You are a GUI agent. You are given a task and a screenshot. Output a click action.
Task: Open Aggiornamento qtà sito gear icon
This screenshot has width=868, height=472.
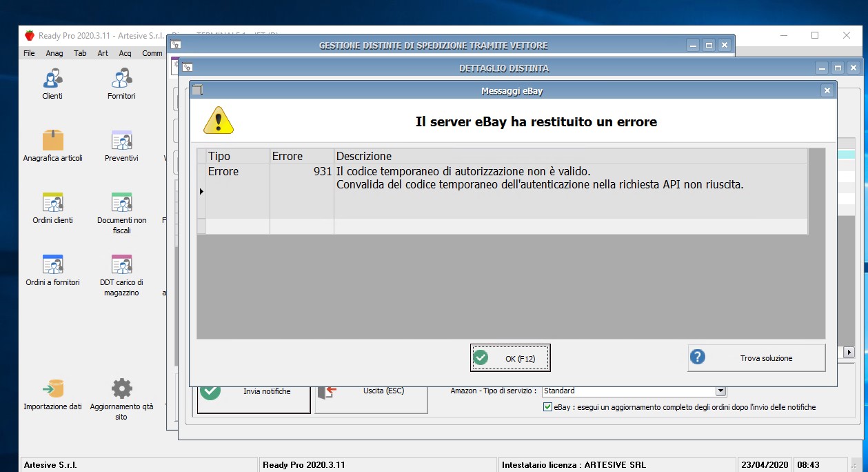[x=121, y=389]
